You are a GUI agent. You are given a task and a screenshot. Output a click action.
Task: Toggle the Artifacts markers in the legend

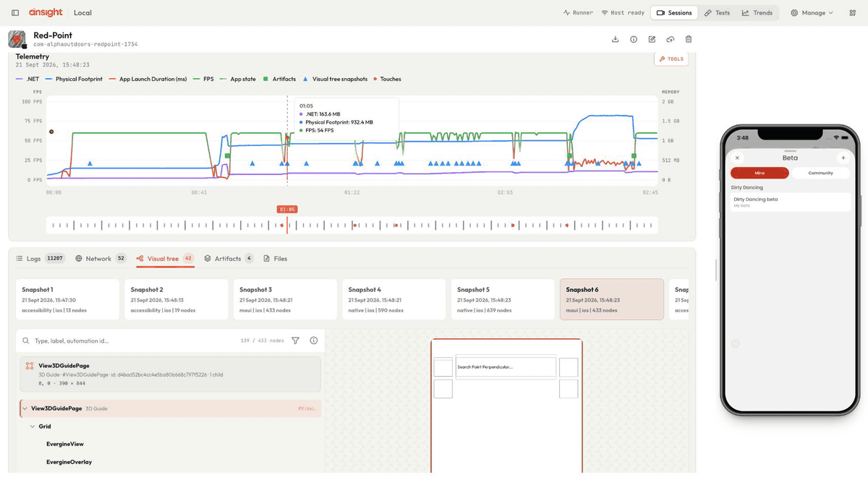(279, 79)
